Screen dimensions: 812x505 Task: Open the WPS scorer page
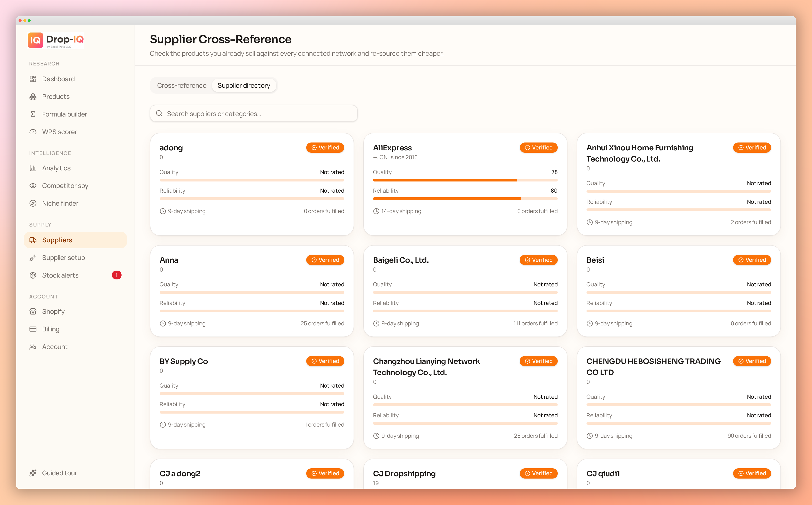75,132
